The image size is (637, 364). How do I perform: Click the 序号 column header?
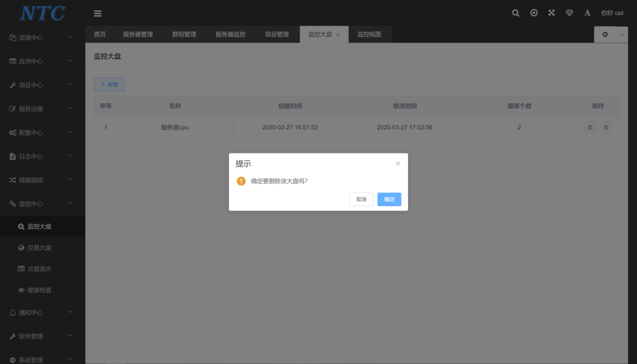[106, 106]
